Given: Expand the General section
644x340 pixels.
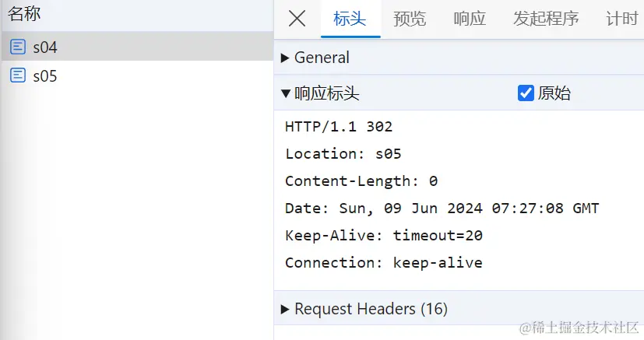Looking at the screenshot, I should pyautogui.click(x=315, y=58).
